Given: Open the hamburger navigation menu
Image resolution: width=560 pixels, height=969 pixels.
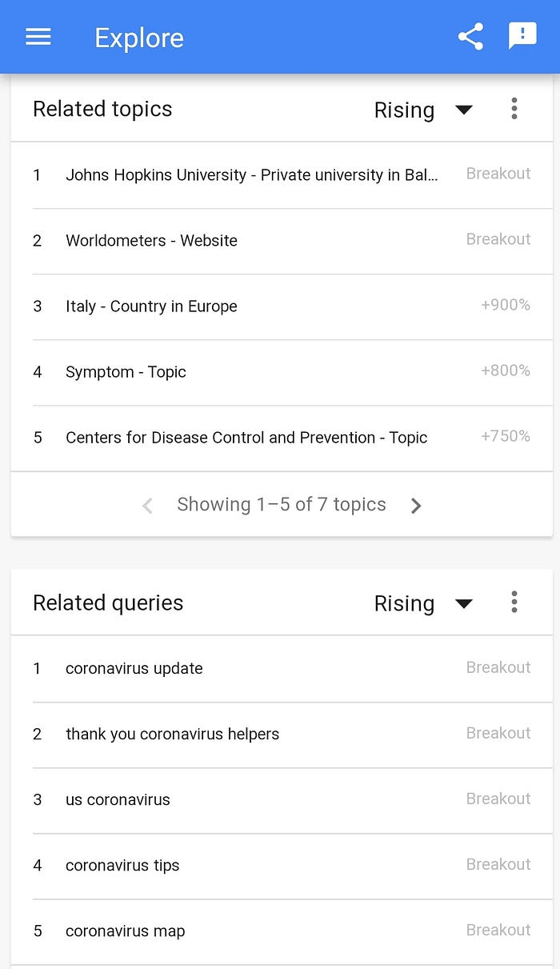Looking at the screenshot, I should (38, 37).
